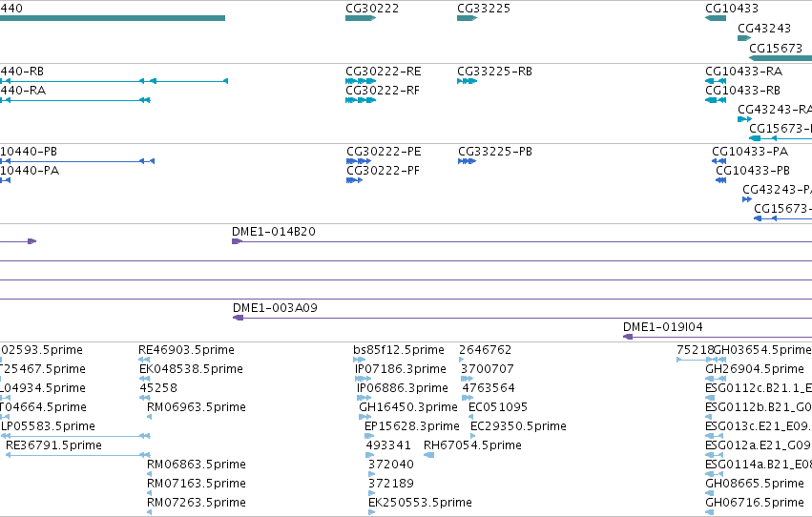Screen dimensions: 812x517
Task: Click the DME1-003A09 clone label
Action: [x=275, y=308]
